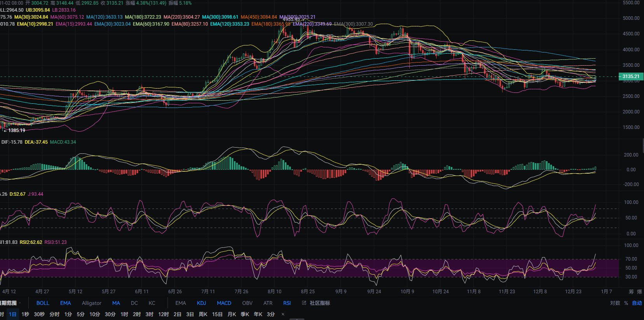The width and height of the screenshot is (644, 320).
Task: Switch to the 15日 timeframe
Action: pos(217,314)
